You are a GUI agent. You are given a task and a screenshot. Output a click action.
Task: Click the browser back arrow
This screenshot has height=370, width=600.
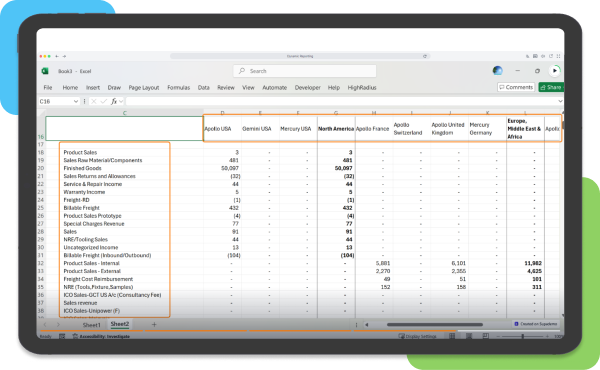coord(57,56)
